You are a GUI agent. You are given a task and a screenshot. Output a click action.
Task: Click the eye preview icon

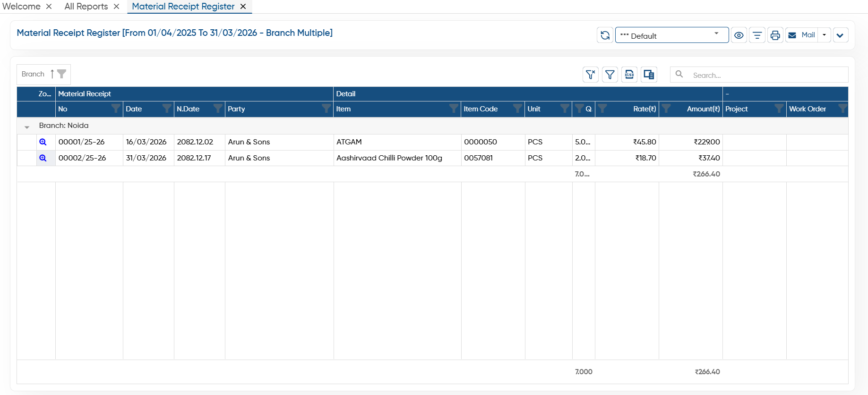point(739,35)
